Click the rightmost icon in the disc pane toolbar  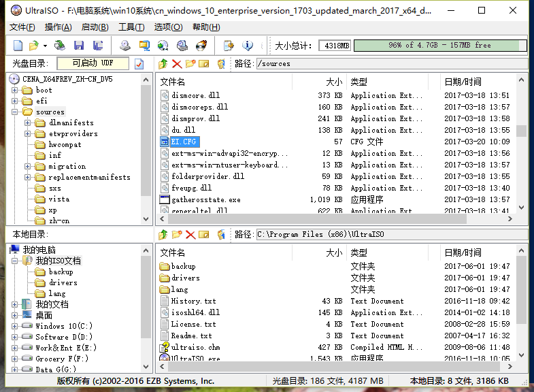coord(221,64)
